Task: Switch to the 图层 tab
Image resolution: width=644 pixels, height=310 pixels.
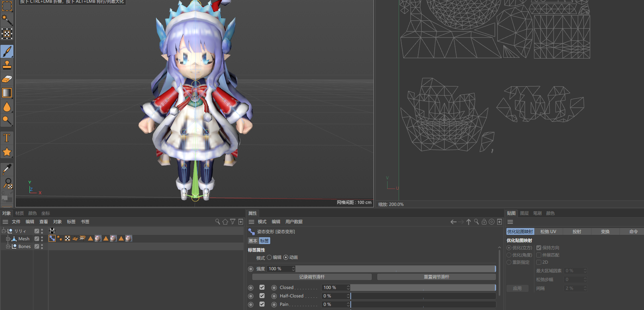Action: click(x=524, y=213)
